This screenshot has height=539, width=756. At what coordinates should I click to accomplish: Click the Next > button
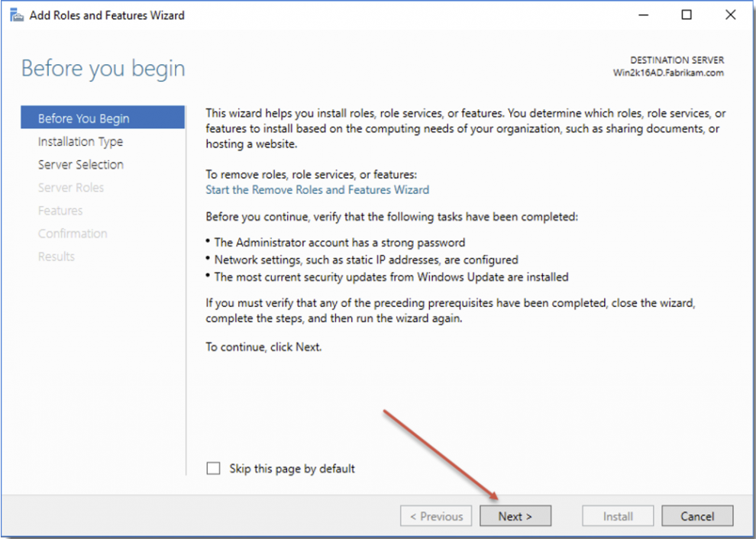(515, 516)
